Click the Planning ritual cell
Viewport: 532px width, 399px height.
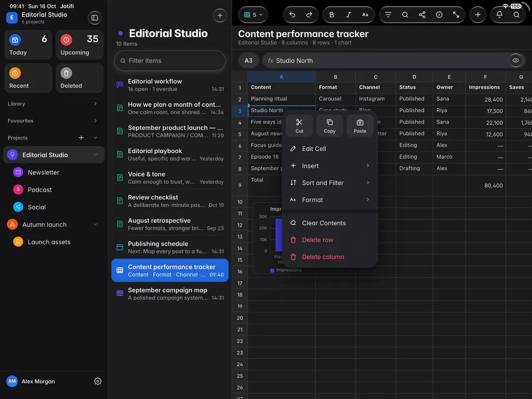(x=282, y=99)
